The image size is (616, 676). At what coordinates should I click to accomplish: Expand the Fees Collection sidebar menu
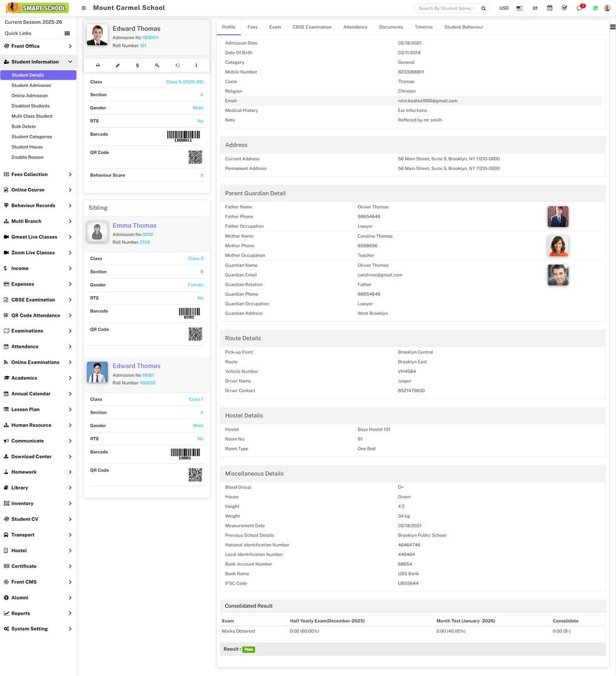(x=38, y=175)
